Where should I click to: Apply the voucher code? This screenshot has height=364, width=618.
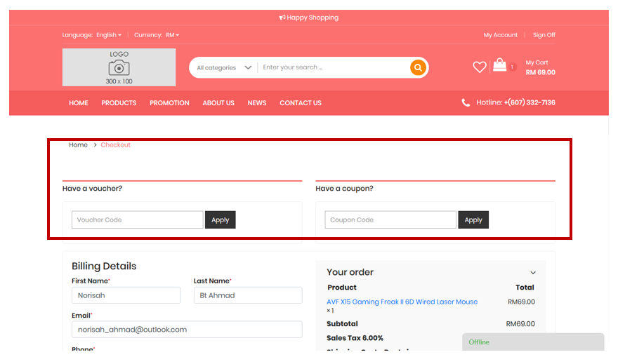pyautogui.click(x=221, y=220)
